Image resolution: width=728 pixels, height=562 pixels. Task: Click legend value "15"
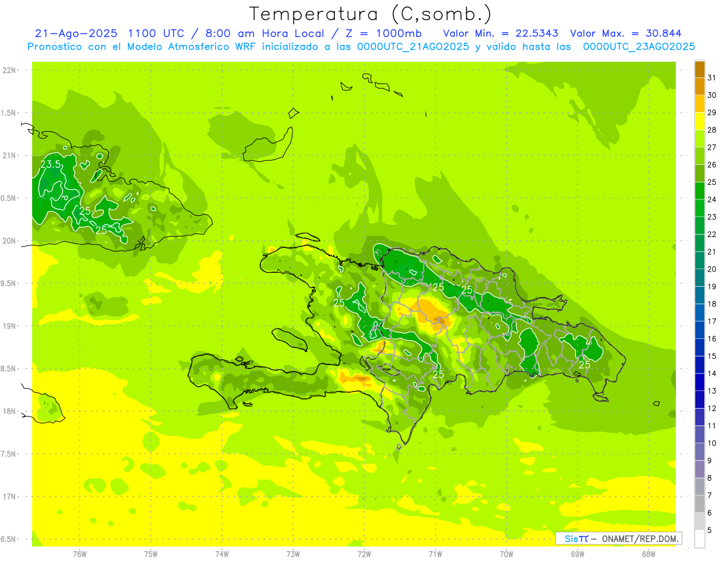[x=712, y=356]
